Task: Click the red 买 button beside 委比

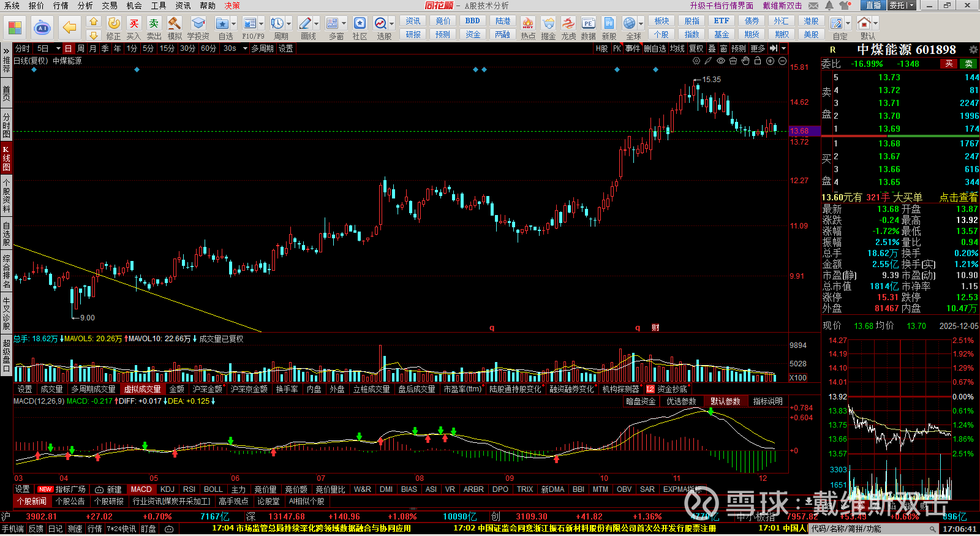Action: pos(949,64)
